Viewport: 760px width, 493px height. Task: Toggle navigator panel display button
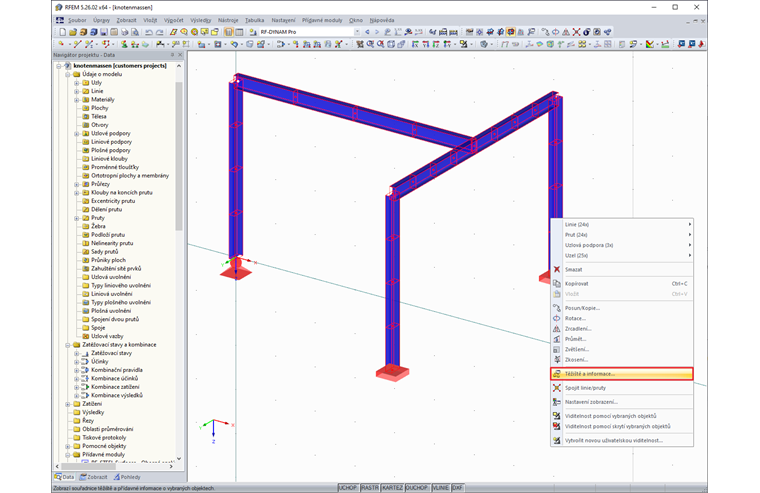click(x=228, y=32)
